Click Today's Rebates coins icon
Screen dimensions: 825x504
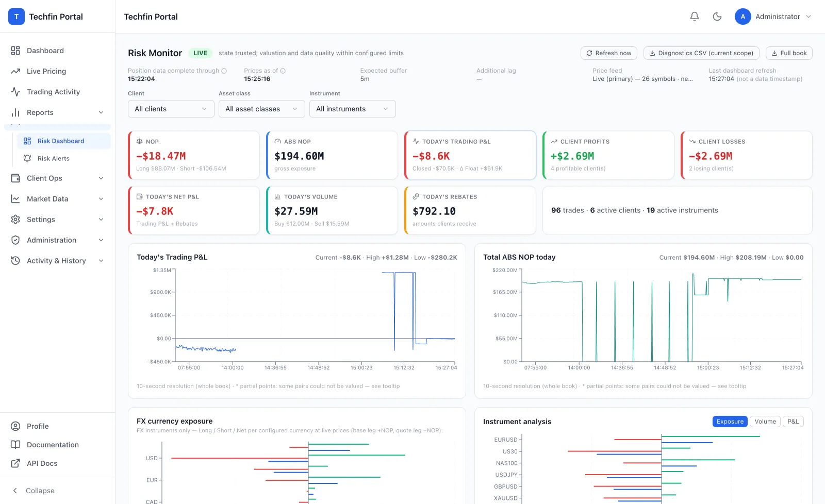click(x=416, y=197)
